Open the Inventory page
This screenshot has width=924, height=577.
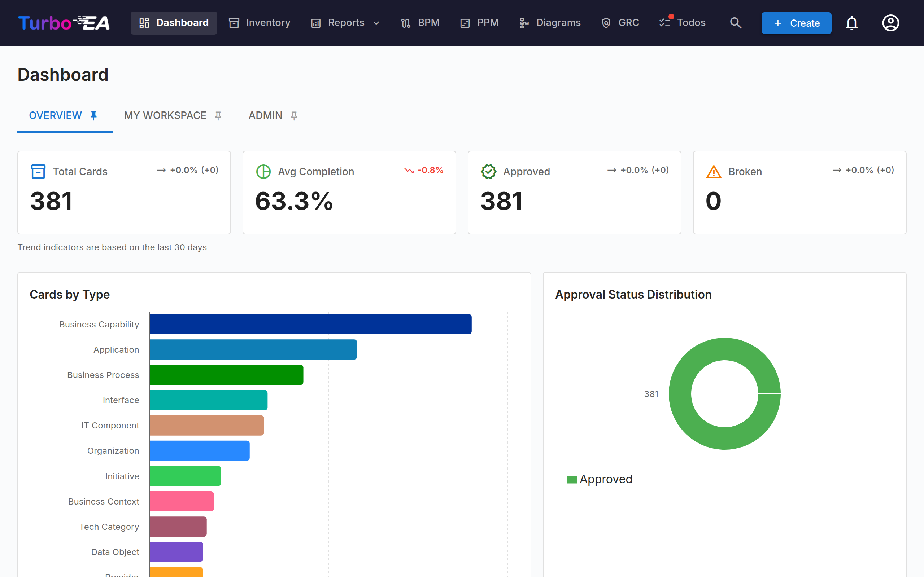(x=260, y=23)
